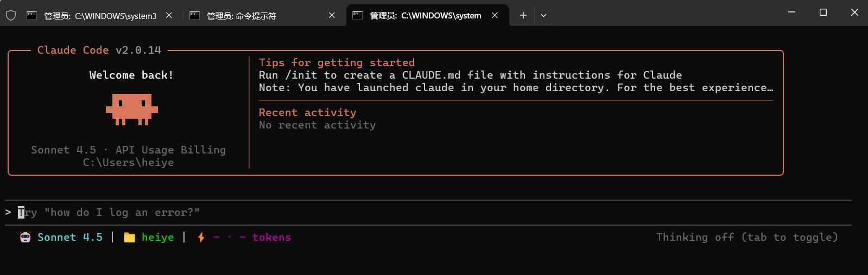Click the cmd icon on the 命令提示符 tab
Image resolution: width=868 pixels, height=275 pixels.
pos(194,15)
